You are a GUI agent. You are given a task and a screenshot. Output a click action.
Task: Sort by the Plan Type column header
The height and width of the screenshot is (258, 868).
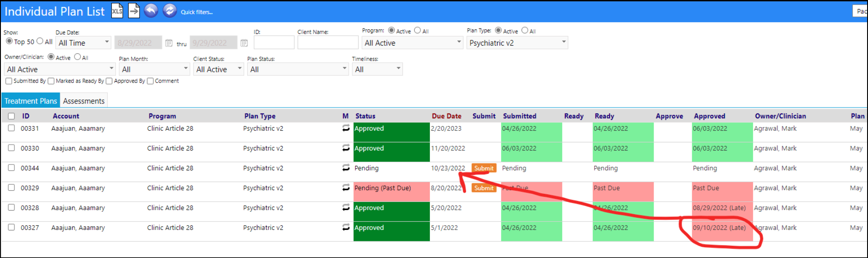260,116
